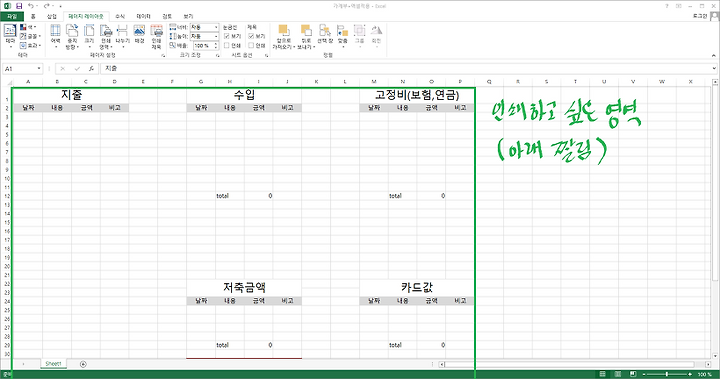This screenshot has width=720, height=379.
Task: Select the 저축금액 title cell
Action: pyautogui.click(x=244, y=288)
